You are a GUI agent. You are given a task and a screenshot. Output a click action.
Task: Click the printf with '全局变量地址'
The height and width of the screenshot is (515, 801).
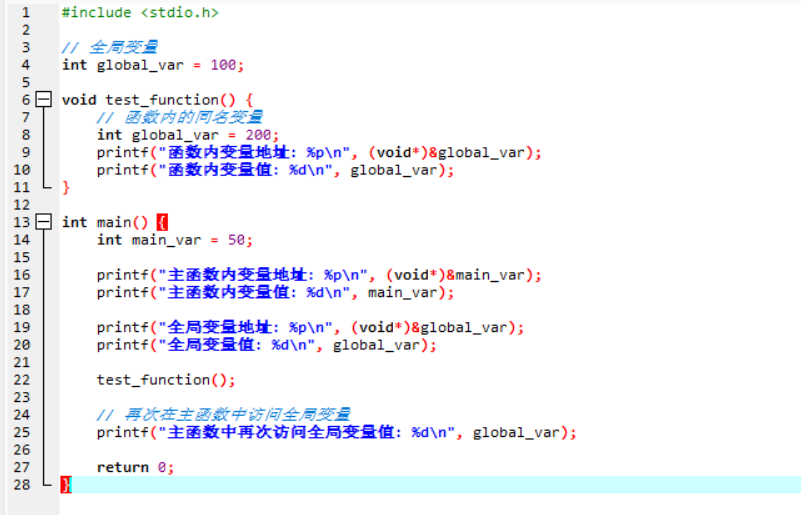311,327
